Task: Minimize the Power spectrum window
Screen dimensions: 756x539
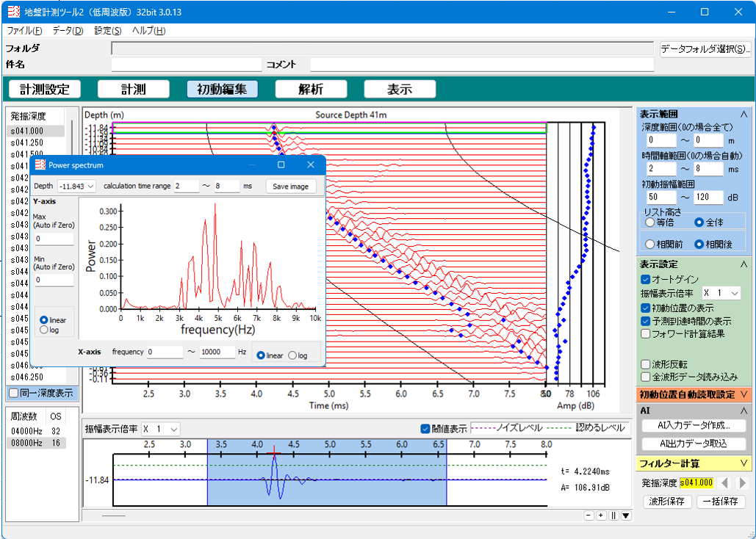Action: coord(252,165)
